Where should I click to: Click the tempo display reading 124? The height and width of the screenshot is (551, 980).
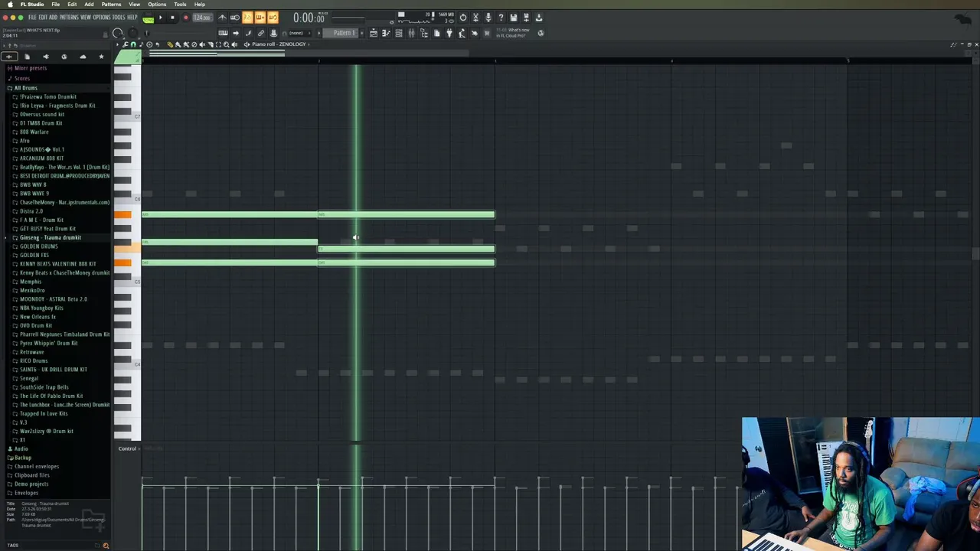203,18
